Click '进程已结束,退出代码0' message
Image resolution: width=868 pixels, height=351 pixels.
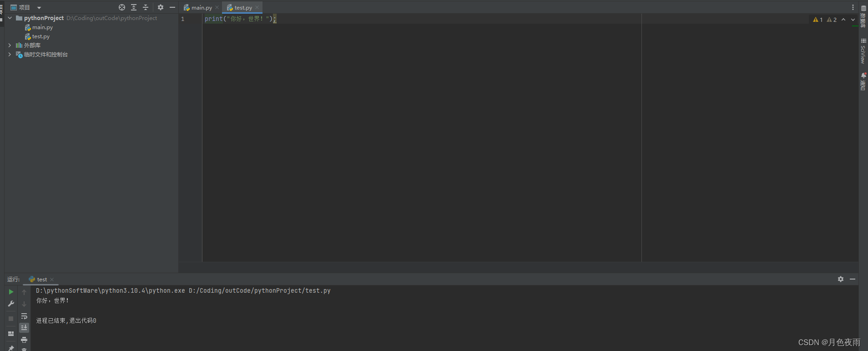(66, 320)
